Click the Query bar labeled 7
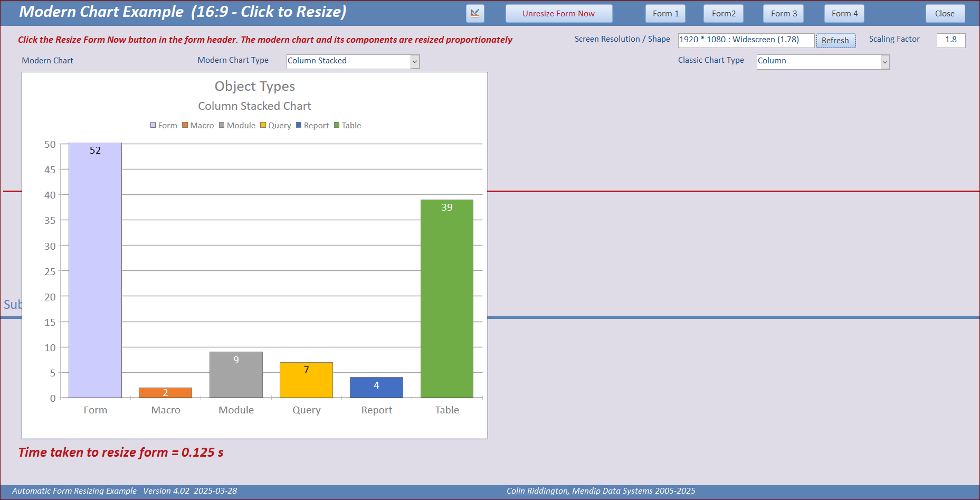 pos(306,380)
